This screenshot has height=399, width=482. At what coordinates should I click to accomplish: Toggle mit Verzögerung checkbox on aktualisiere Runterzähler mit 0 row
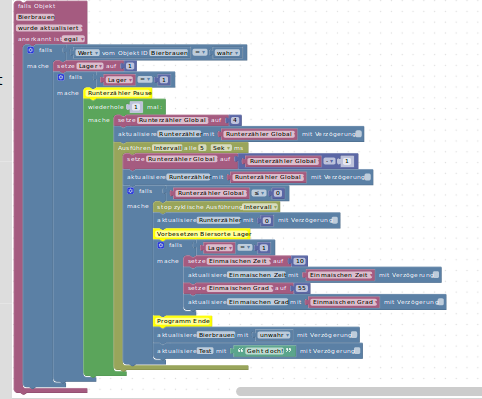tap(335, 220)
